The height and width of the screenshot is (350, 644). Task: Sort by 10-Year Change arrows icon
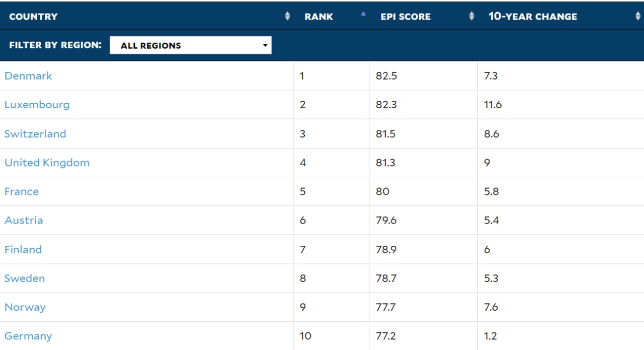point(638,16)
